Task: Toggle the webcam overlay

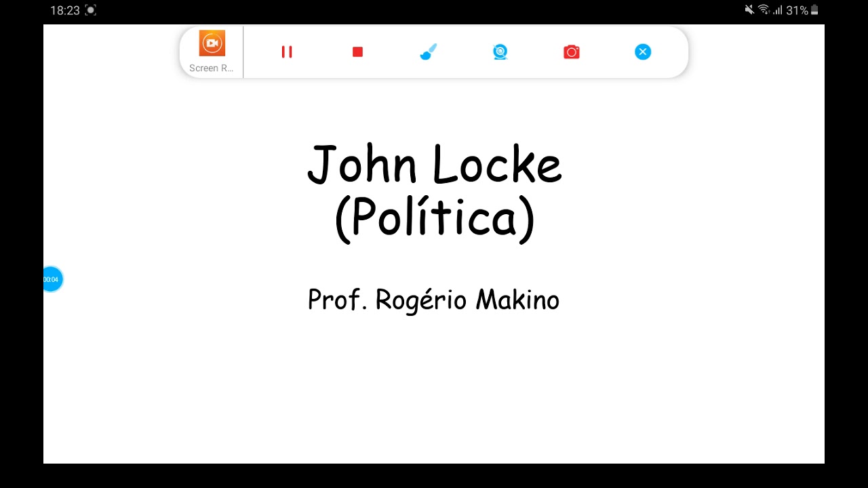Action: click(500, 52)
